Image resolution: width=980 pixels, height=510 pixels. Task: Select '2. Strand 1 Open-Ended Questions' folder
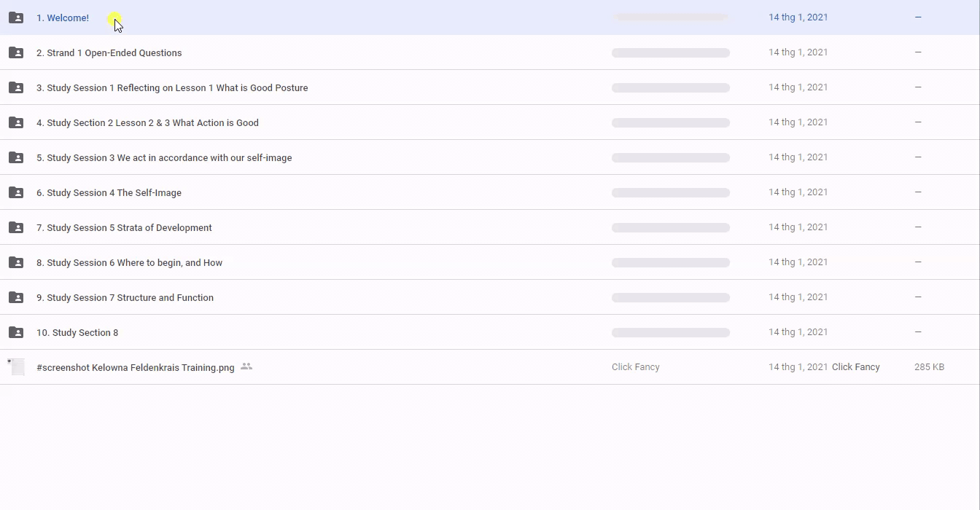(x=109, y=53)
